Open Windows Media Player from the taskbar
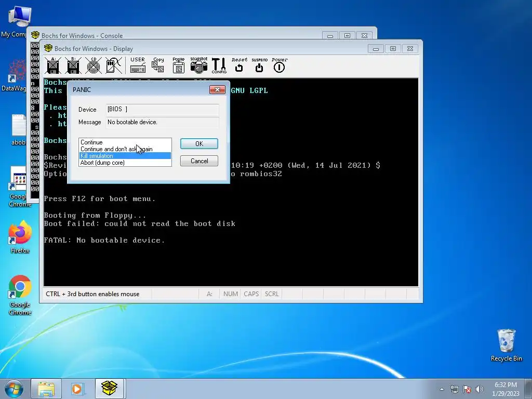532x399 pixels. click(77, 389)
